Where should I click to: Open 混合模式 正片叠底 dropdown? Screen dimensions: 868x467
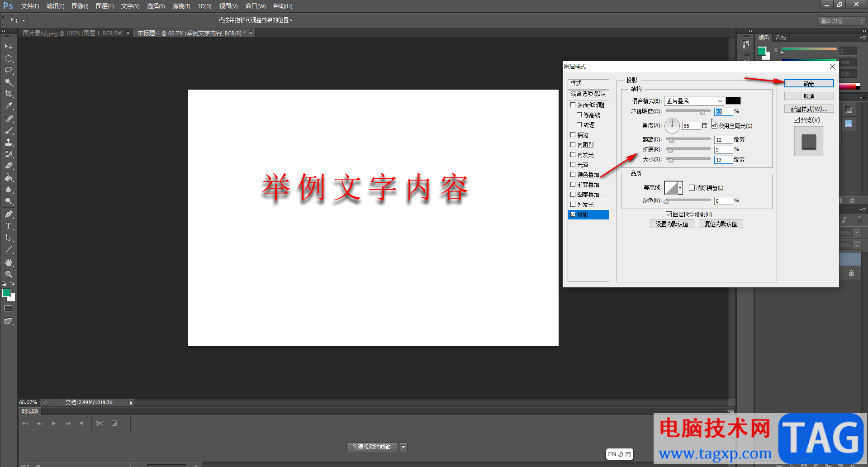coord(694,101)
